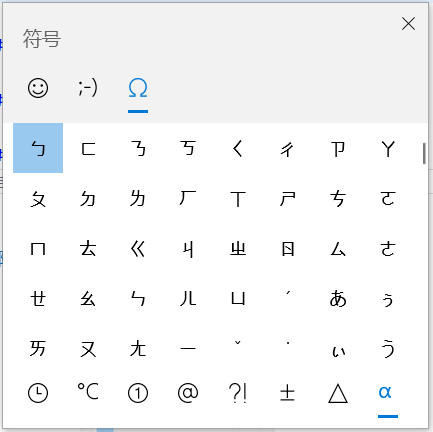Choose the ㄆ character
This screenshot has height=432, width=433.
pyautogui.click(x=38, y=198)
